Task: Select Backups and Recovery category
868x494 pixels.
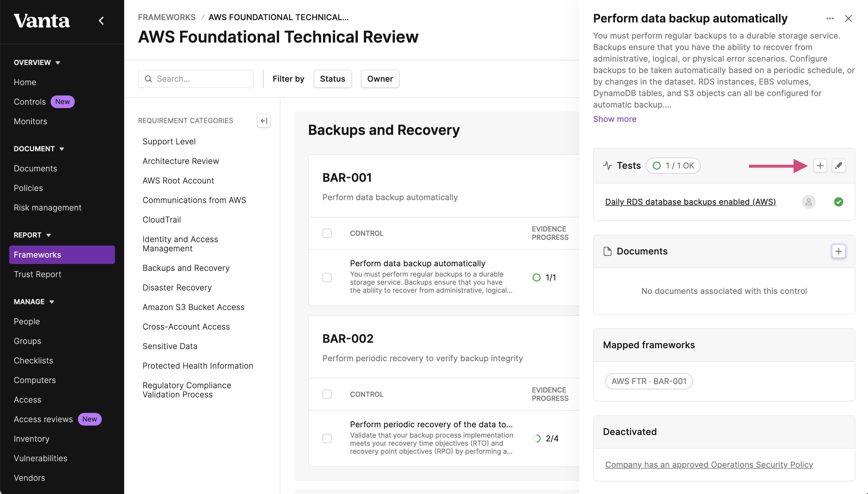Action: point(186,268)
